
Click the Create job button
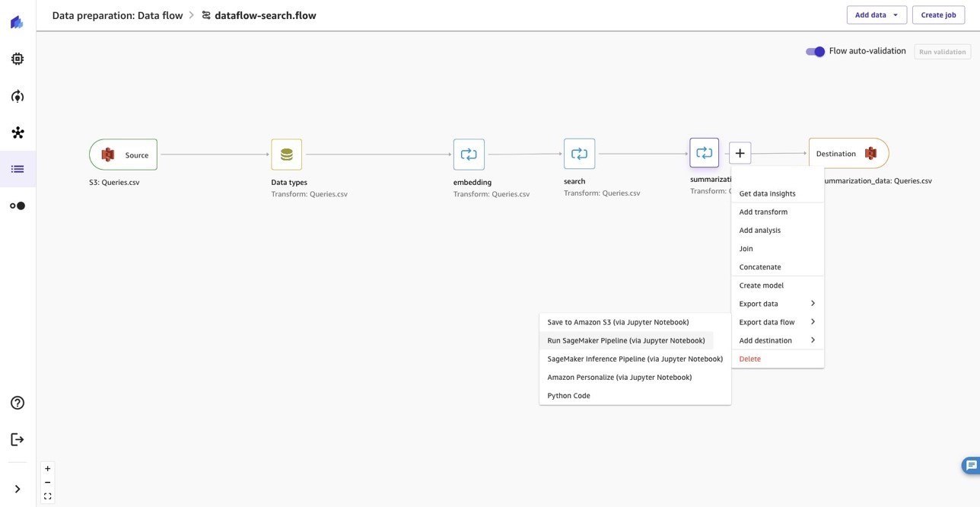[939, 15]
